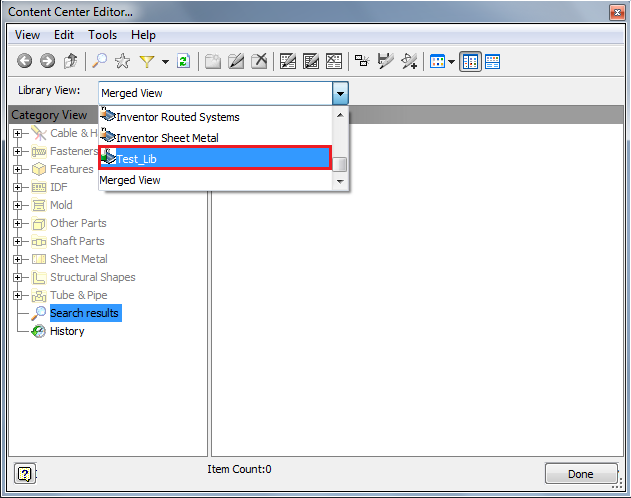Click the Back navigation arrow
631x498 pixels.
coord(25,61)
